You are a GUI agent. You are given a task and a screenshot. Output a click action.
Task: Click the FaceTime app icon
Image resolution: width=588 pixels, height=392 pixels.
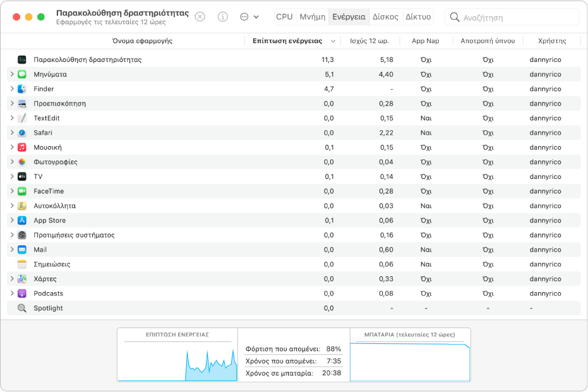[x=22, y=191]
